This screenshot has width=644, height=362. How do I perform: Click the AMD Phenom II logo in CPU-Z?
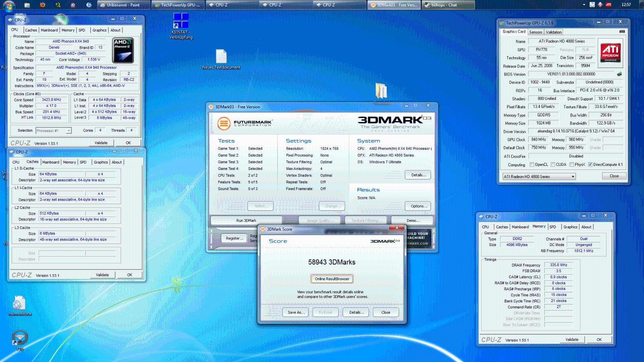[x=123, y=50]
